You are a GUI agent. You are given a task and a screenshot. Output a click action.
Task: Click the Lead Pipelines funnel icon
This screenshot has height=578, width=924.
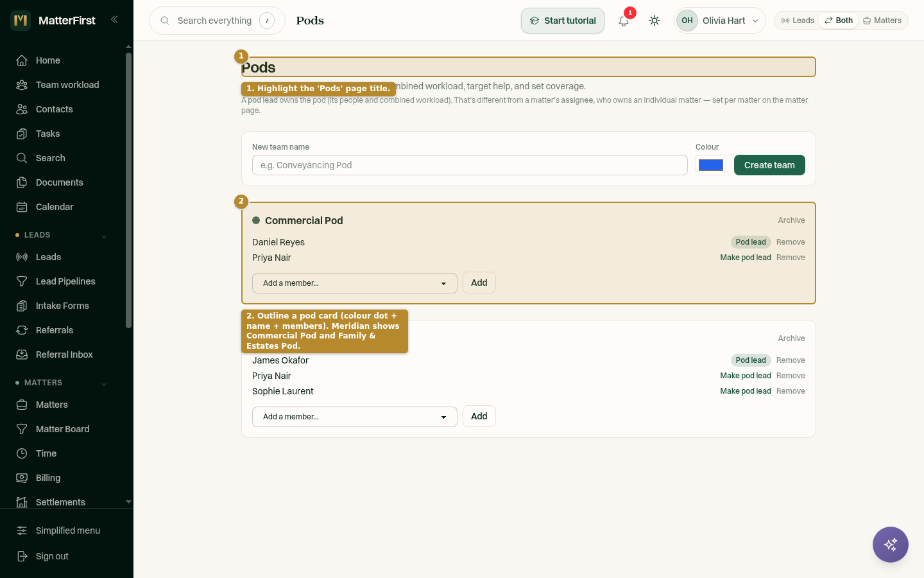pos(22,281)
